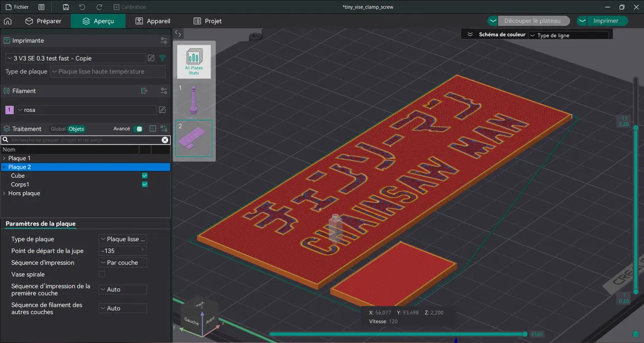Viewport: 644px width, 343px height.
Task: Click the horizontal move slider handle
Action: (525, 334)
